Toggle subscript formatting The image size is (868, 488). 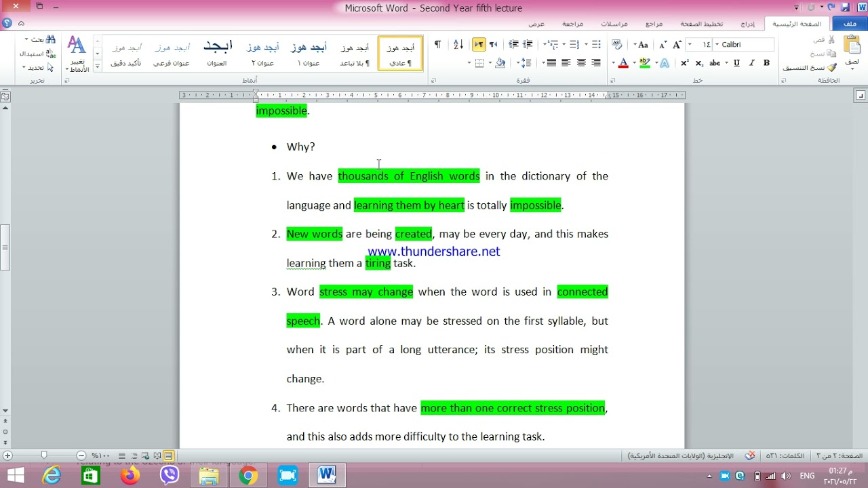(699, 63)
